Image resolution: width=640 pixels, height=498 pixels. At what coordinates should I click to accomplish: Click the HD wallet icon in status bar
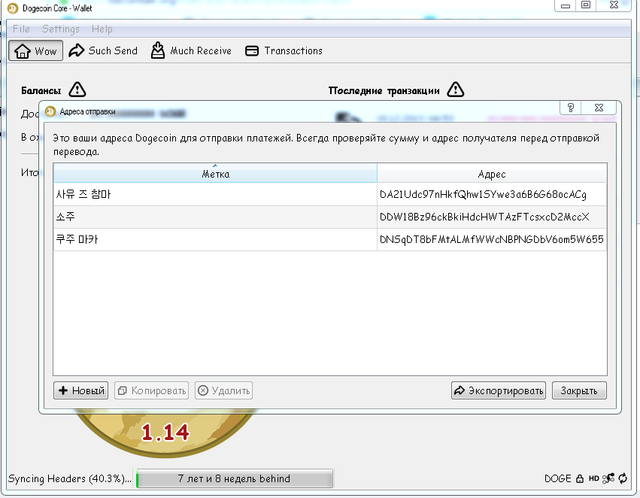(x=593, y=478)
